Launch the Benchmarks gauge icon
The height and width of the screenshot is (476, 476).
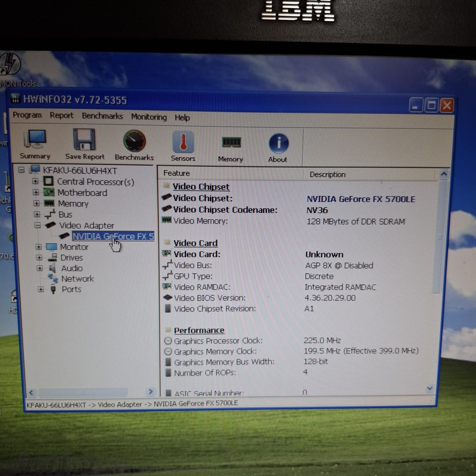(134, 141)
